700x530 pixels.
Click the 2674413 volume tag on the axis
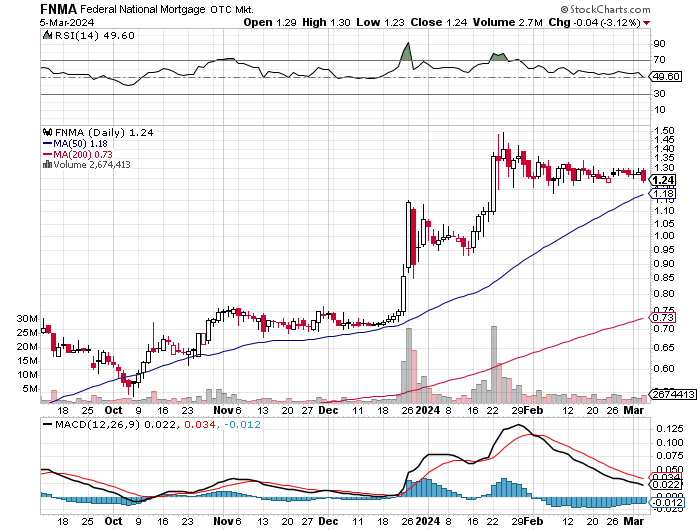674,395
